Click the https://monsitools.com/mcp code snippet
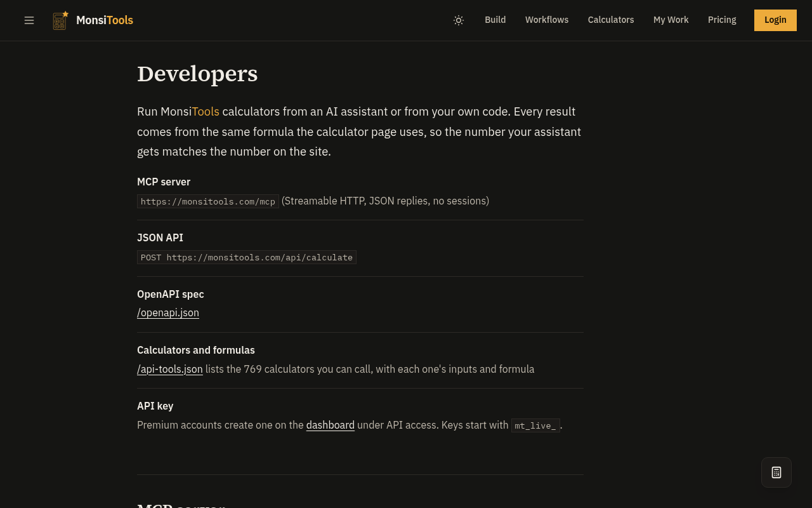 click(208, 201)
